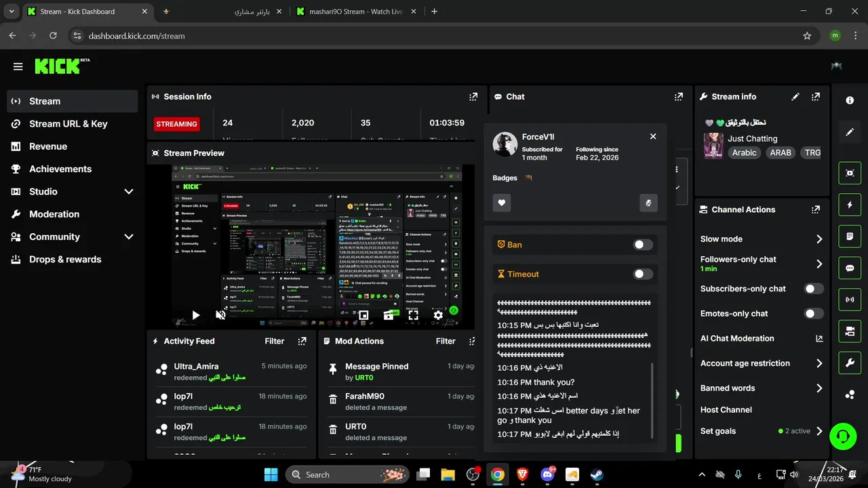
Task: Open Followers-only chat settings arrow
Action: point(819,264)
